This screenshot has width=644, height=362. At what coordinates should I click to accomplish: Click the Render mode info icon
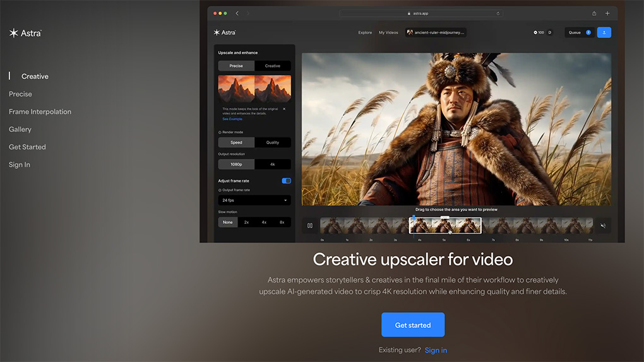point(220,132)
